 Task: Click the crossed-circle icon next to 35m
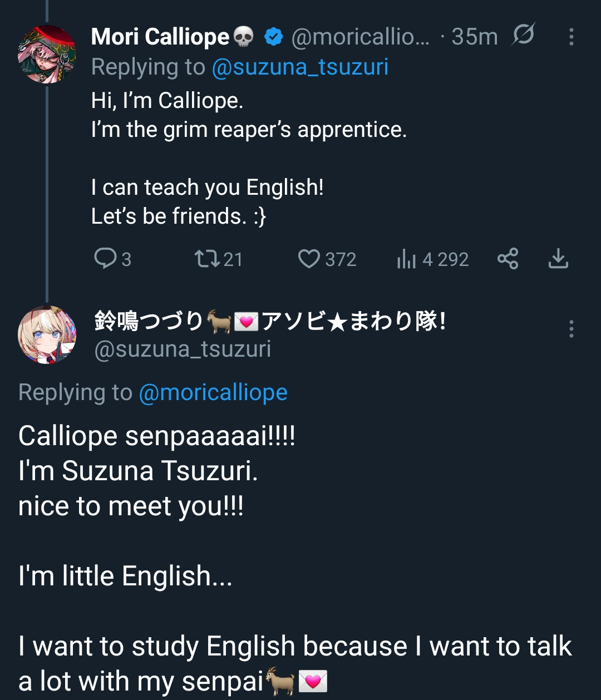[x=524, y=36]
